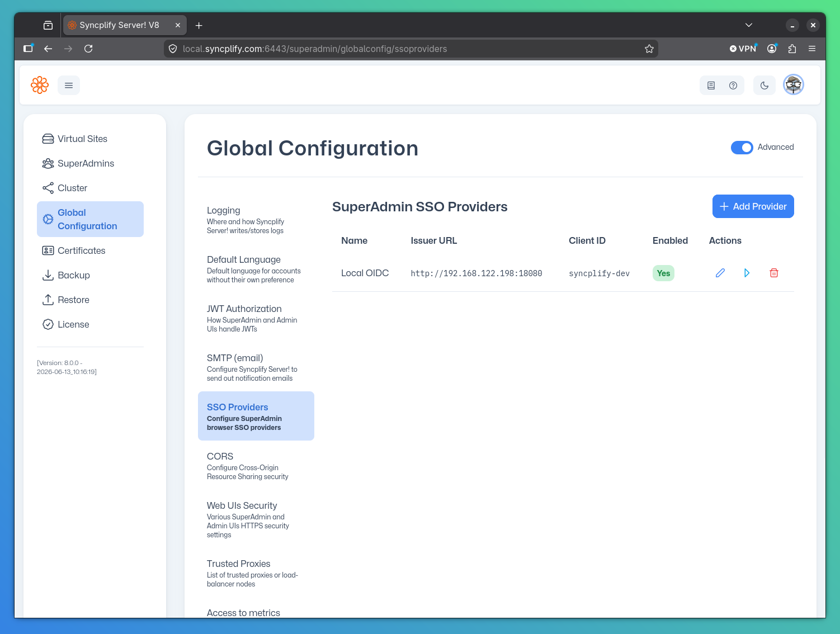Go back with the browser back arrow
The image size is (840, 634).
tap(48, 49)
